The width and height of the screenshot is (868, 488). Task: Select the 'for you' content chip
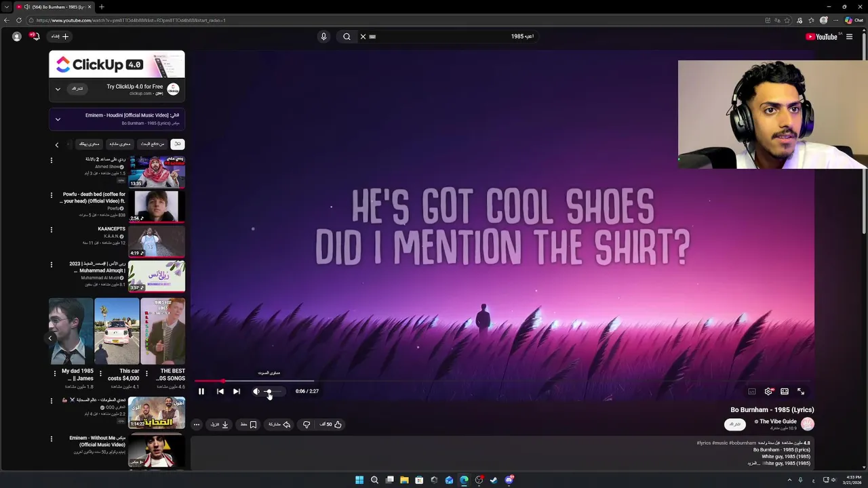90,144
